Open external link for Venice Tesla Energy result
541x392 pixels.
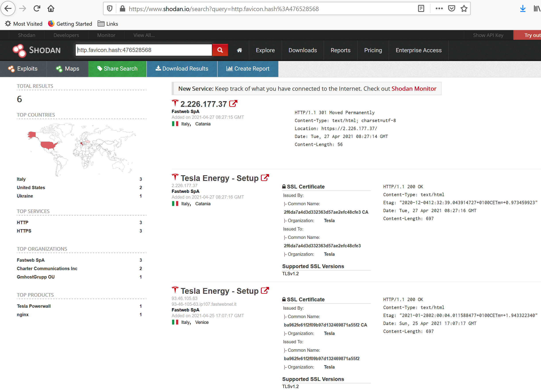(x=265, y=291)
